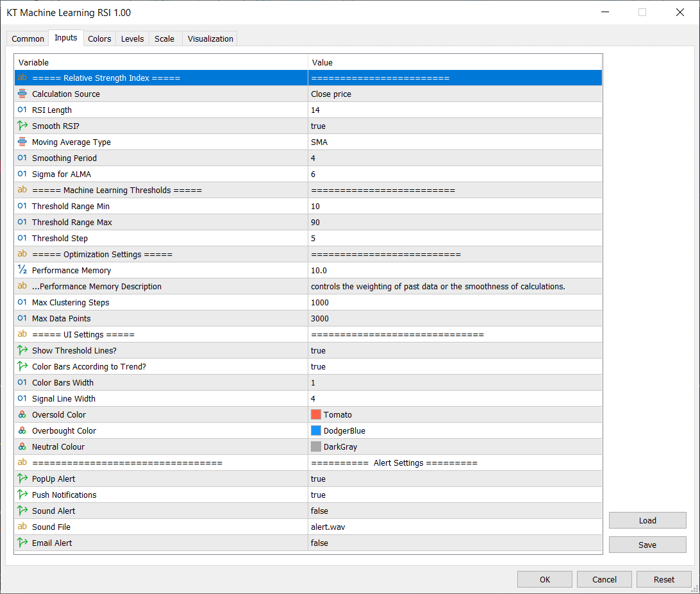The image size is (700, 594).
Task: Click the boolean arrow icon beside Smooth RSI?
Action: pyautogui.click(x=22, y=126)
